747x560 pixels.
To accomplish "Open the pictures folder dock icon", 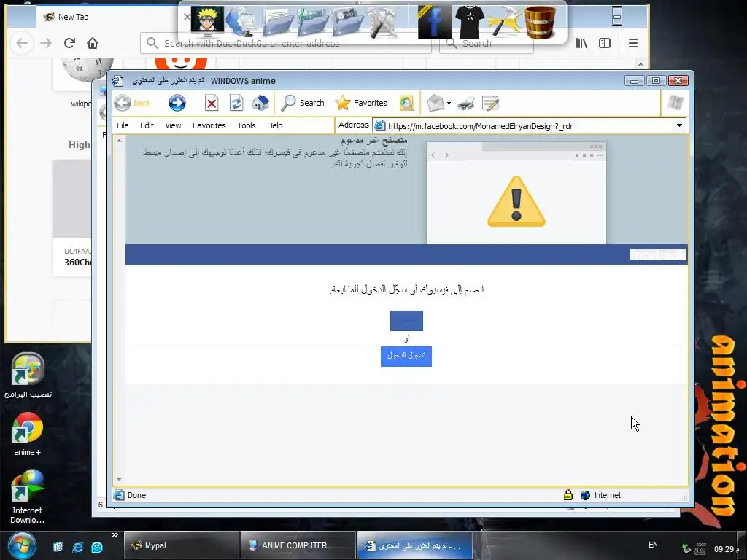I will coord(348,23).
